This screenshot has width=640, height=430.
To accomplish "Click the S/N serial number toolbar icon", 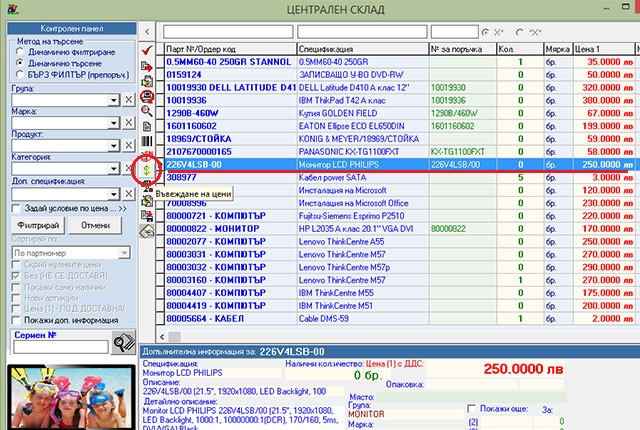I will coord(147,155).
